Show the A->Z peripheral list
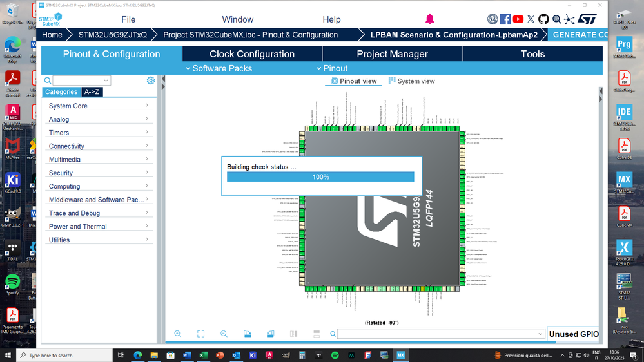 pyautogui.click(x=92, y=92)
